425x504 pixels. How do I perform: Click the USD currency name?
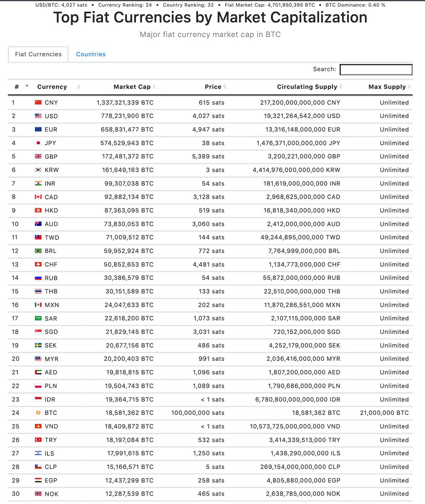51,116
